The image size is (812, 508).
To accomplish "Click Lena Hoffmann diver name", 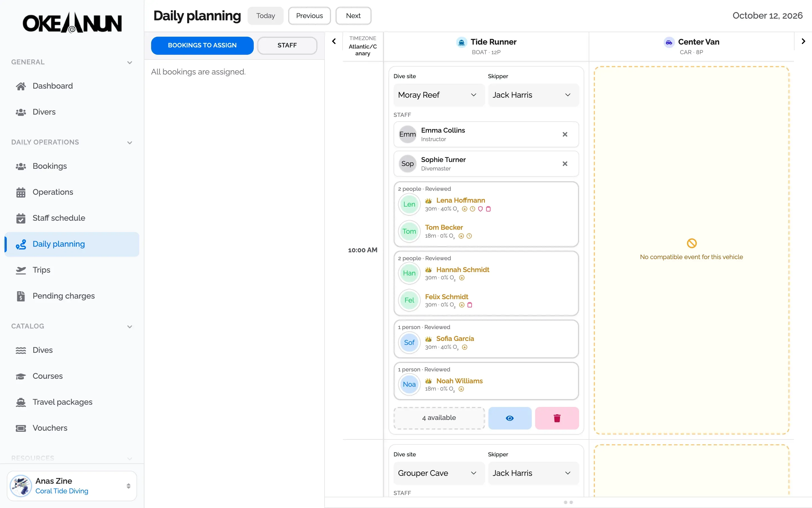I will coord(460,200).
